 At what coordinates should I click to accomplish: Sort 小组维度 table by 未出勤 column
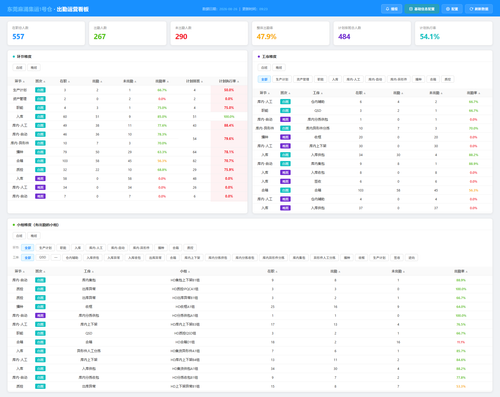398,271
